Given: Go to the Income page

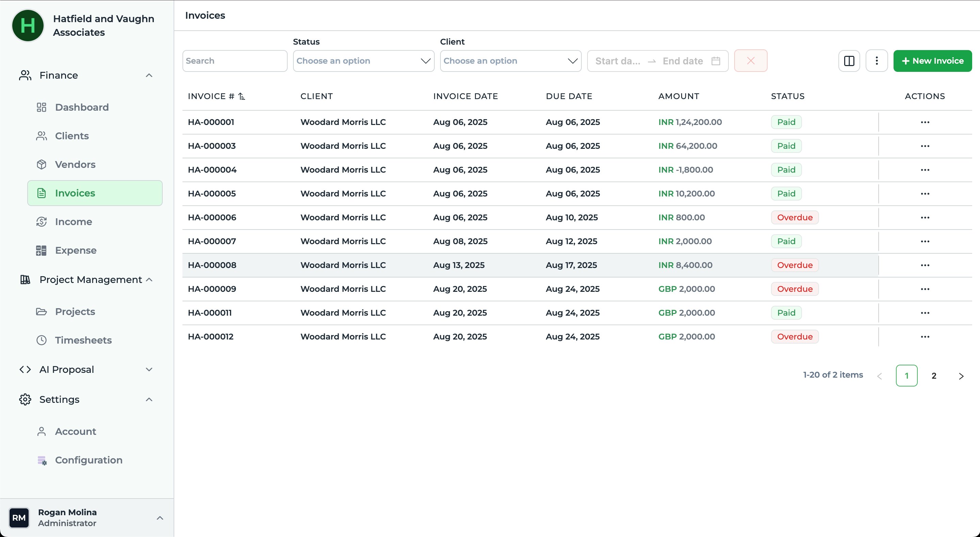Looking at the screenshot, I should 95,222.
